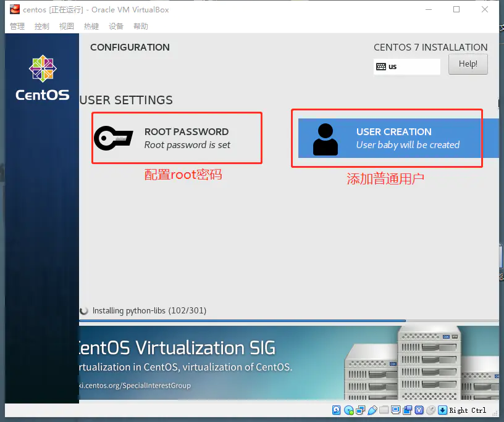Open the 视图 menu
This screenshot has height=422, width=504.
pyautogui.click(x=67, y=27)
